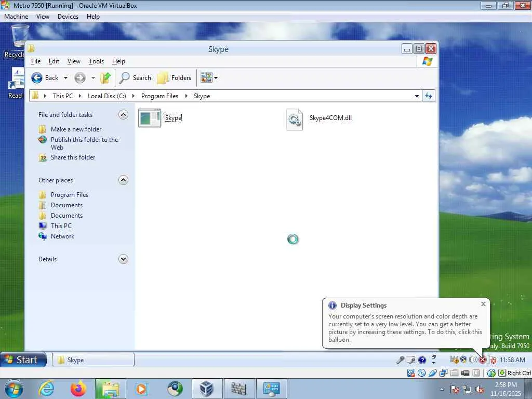Open the Tools menu in Skype window

pos(96,61)
